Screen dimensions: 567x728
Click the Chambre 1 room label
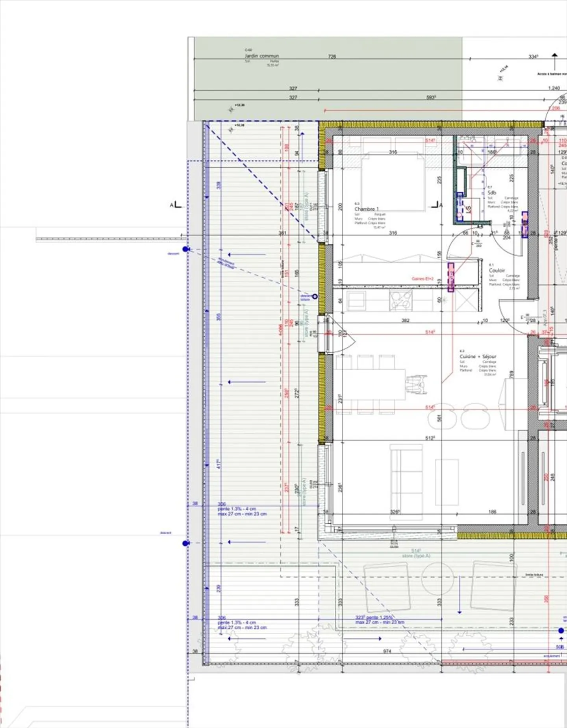click(x=366, y=209)
